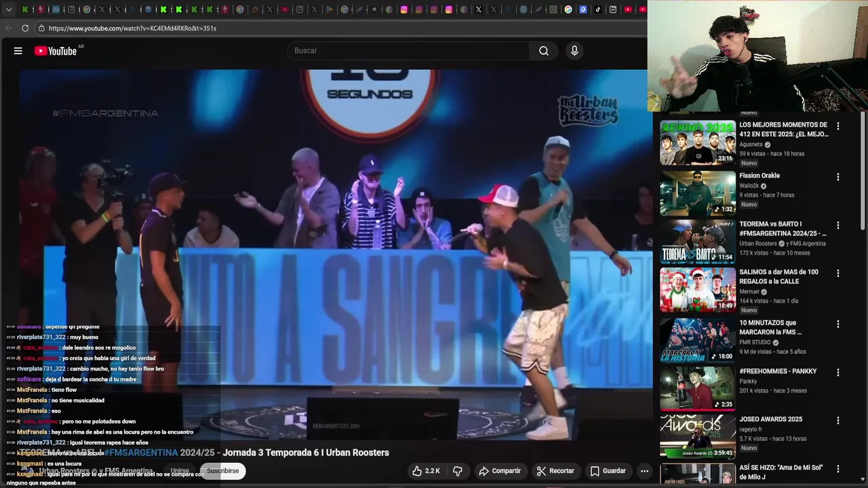Screen dimensions: 868x488
Task: View site information icon beside the URL
Action: pyautogui.click(x=41, y=28)
